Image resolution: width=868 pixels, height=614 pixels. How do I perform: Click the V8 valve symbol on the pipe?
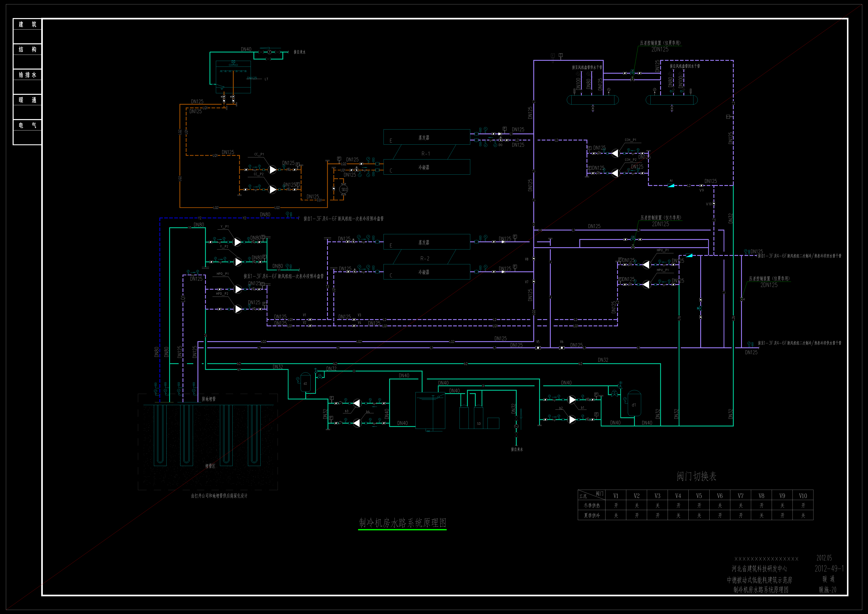534,259
